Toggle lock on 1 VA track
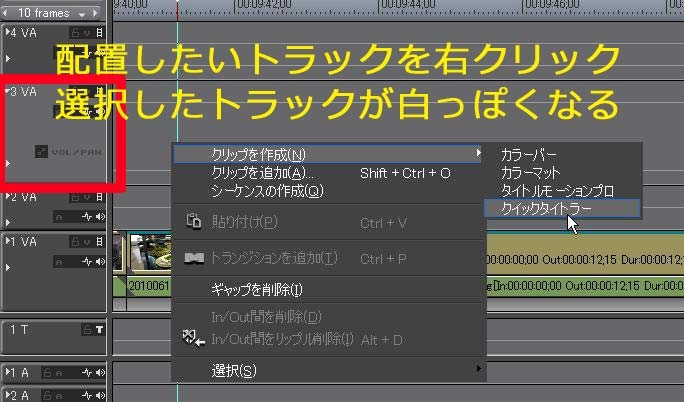The width and height of the screenshot is (684, 402). click(75, 242)
